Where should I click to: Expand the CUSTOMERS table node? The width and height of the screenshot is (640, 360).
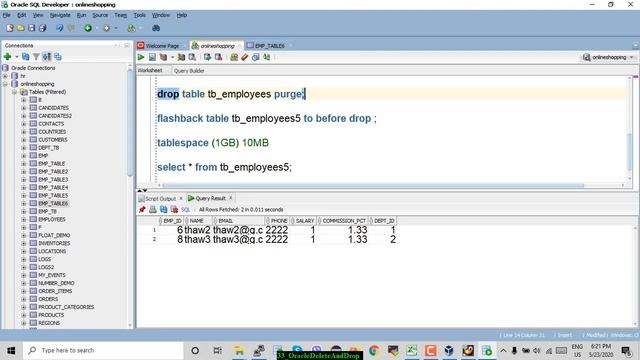tap(24, 140)
